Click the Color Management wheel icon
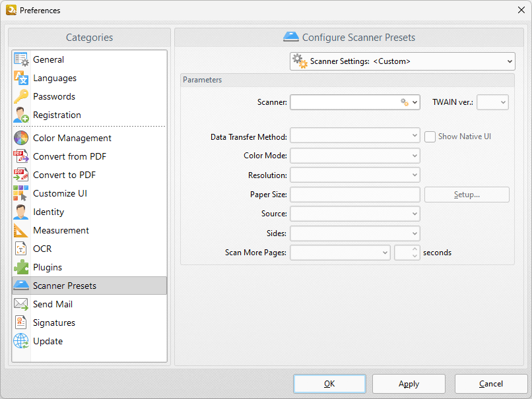This screenshot has width=532, height=399. (x=21, y=138)
